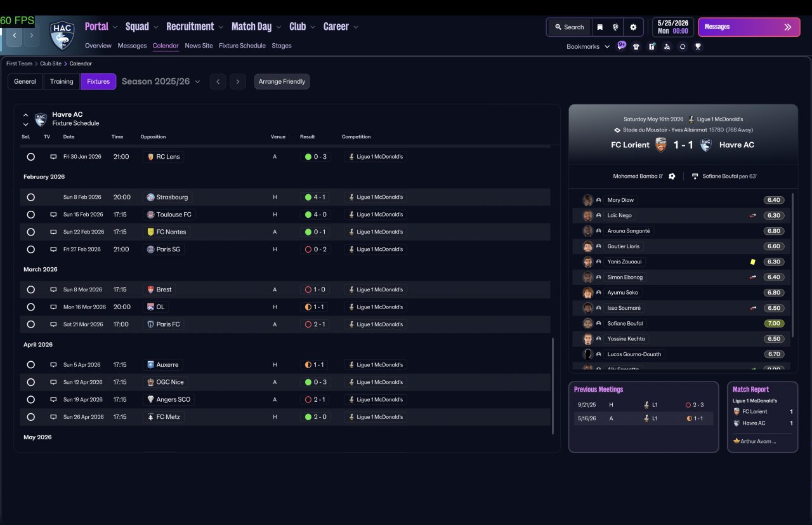This screenshot has width=812, height=525.
Task: Click the Havre AC crest in match header
Action: coord(705,145)
